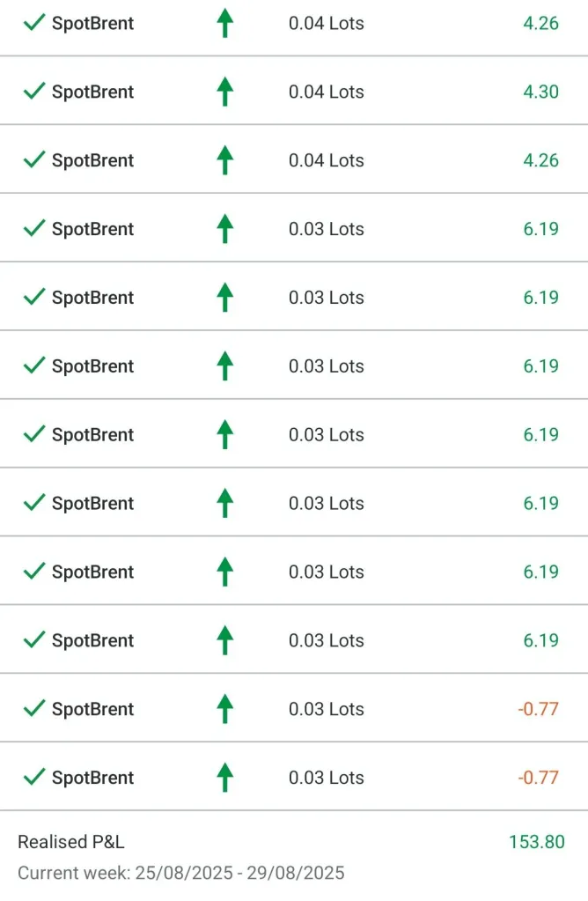This screenshot has width=588, height=901.
Task: Open the Realised P&L label
Action: click(x=71, y=842)
